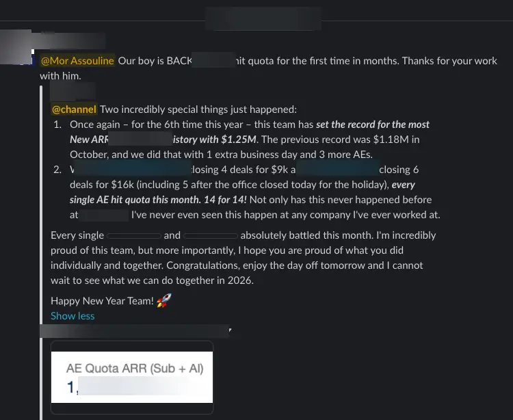Screen dimensions: 513x420
Task: Click the redacted company name before "I've never"
Action: (104, 215)
